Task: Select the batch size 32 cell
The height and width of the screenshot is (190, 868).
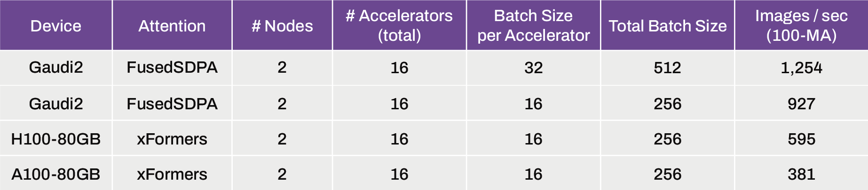Action: [x=533, y=68]
